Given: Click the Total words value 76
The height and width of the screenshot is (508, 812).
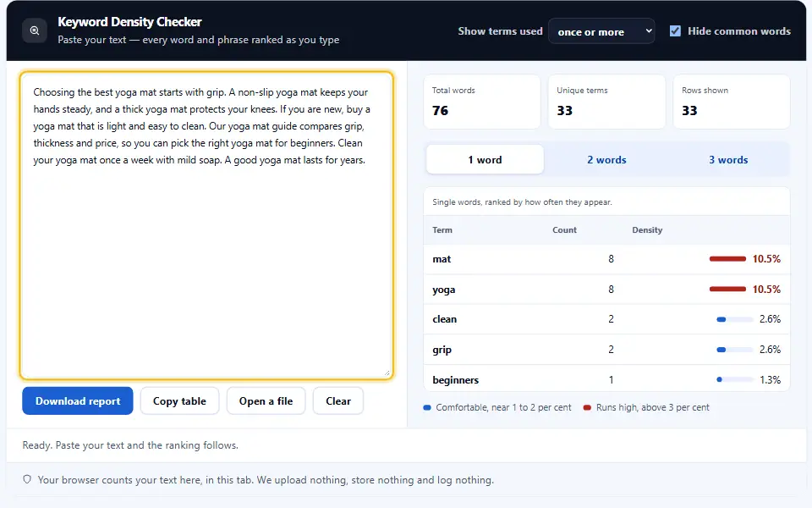Looking at the screenshot, I should pyautogui.click(x=440, y=110).
